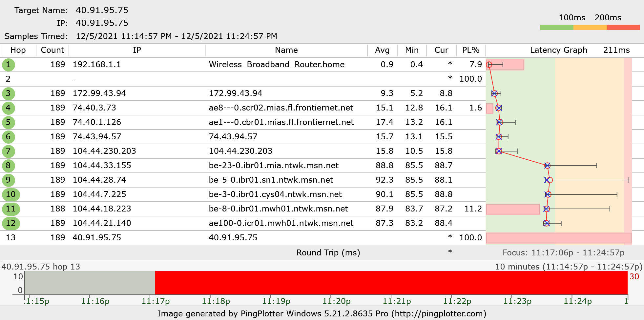Toggle the green indicator for hop 1
Viewport: 644px width, 320px height.
click(x=9, y=65)
